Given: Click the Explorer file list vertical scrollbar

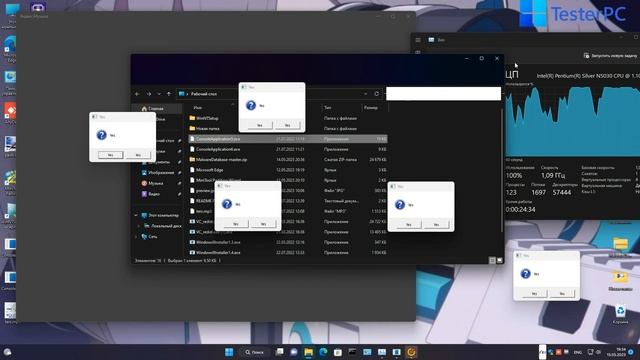Looking at the screenshot, I should [x=502, y=171].
